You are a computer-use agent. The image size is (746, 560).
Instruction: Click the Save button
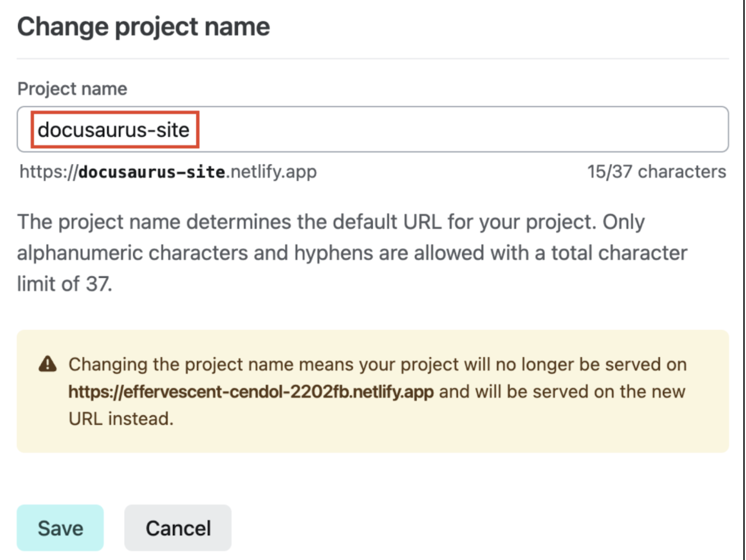click(60, 528)
